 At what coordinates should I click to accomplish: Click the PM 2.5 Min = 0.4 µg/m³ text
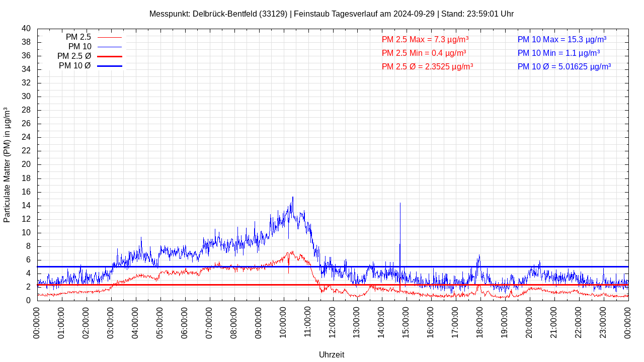pos(424,53)
